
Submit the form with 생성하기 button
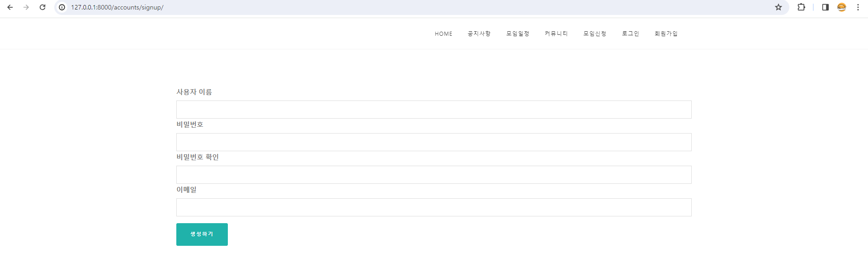202,234
